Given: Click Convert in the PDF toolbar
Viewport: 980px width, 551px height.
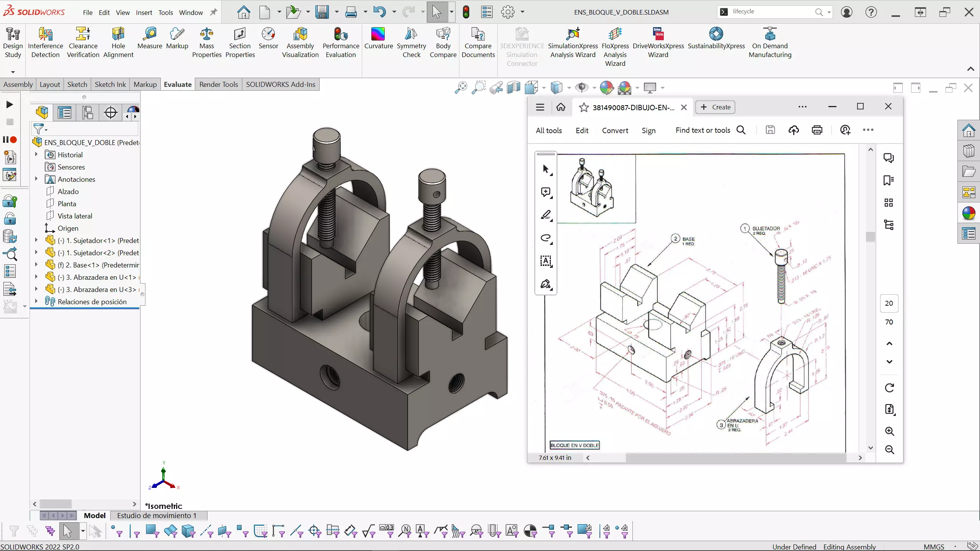Looking at the screenshot, I should [x=615, y=130].
